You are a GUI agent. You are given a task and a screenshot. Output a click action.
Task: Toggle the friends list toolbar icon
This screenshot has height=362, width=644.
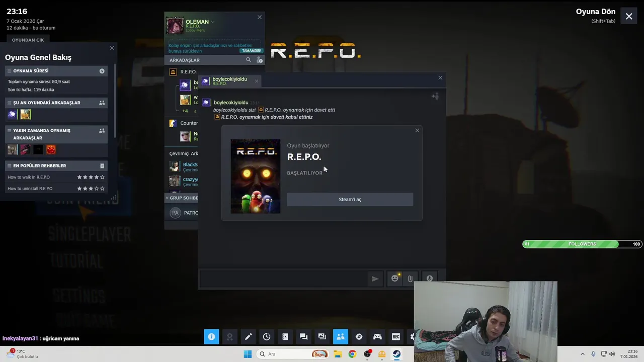(x=341, y=336)
